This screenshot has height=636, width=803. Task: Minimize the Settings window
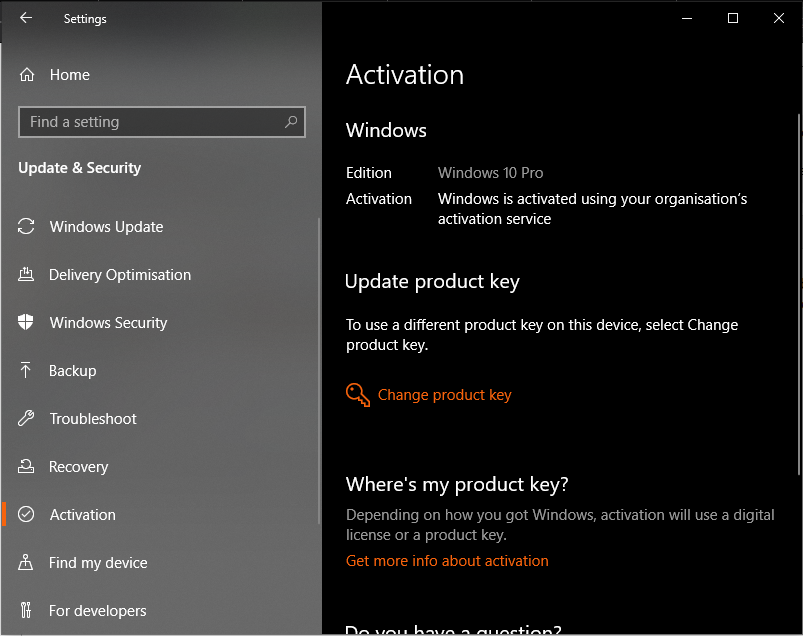[687, 18]
